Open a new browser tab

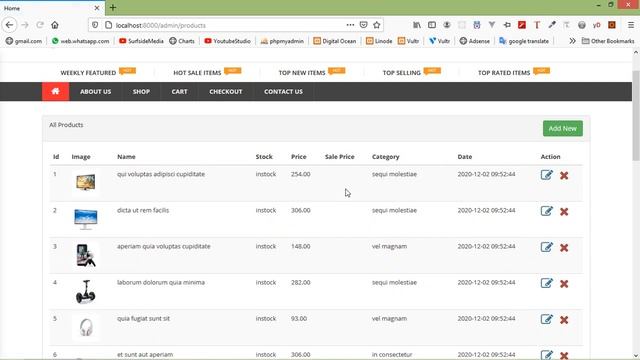pyautogui.click(x=113, y=8)
